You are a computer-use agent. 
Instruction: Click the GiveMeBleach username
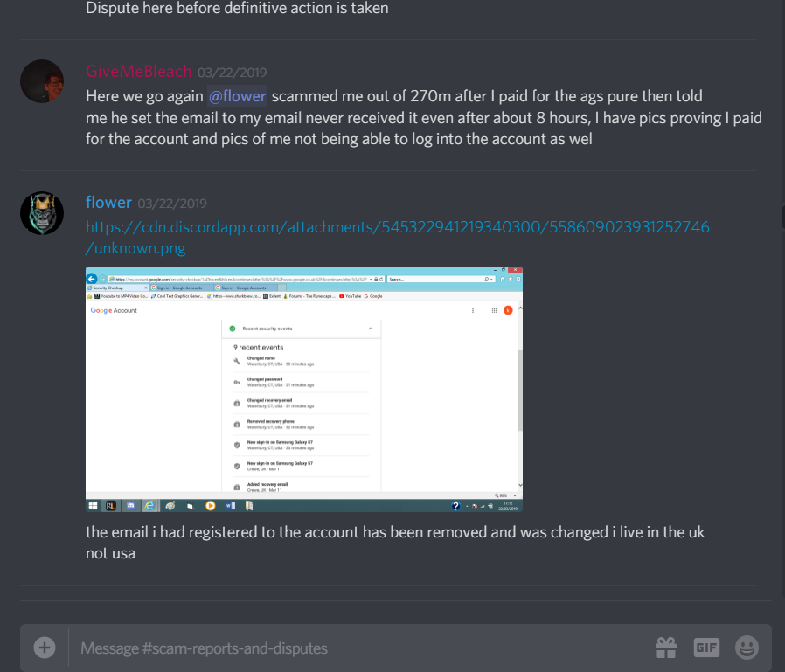click(139, 72)
